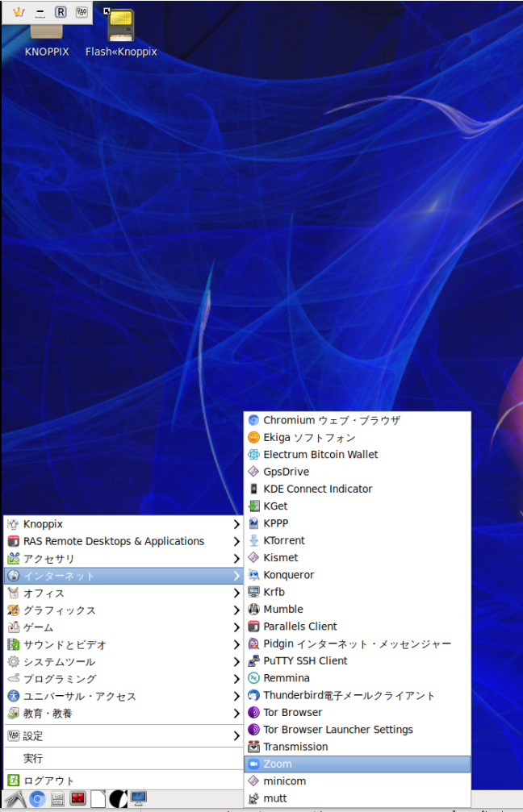The height and width of the screenshot is (812, 523).
Task: Launch Chromium from the taskbar
Action: 37,799
